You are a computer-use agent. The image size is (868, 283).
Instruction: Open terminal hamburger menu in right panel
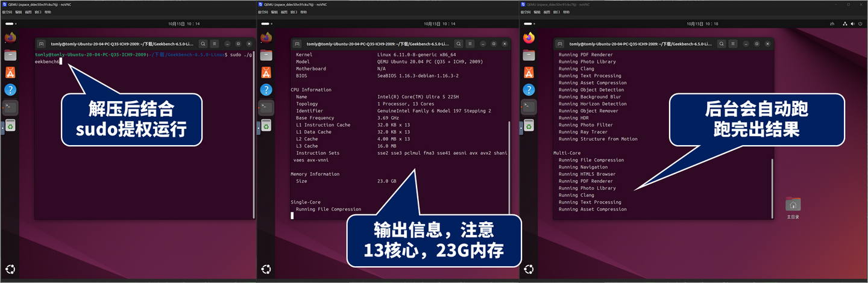click(x=733, y=44)
